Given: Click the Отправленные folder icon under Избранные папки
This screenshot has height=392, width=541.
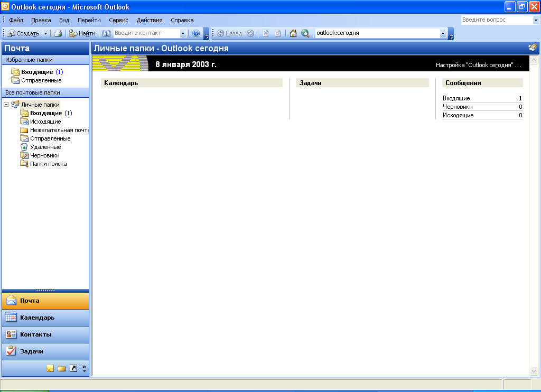Looking at the screenshot, I should 15,80.
